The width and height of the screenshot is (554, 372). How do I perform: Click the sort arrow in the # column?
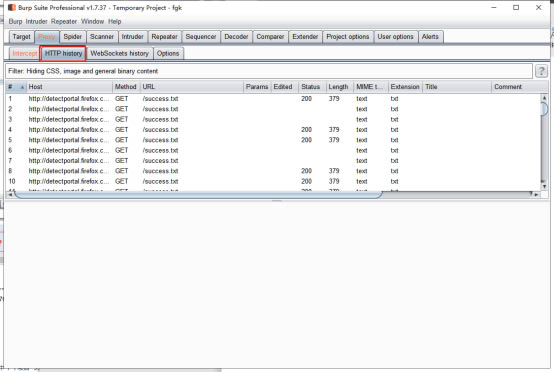click(x=22, y=87)
